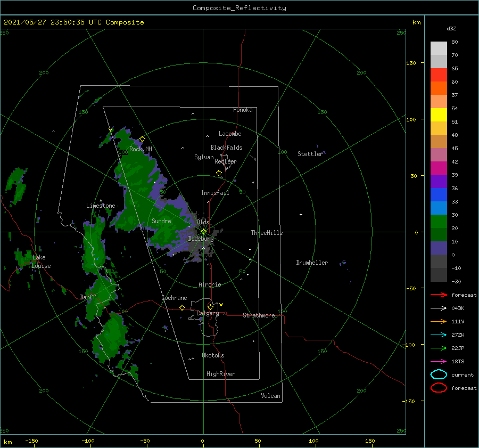This screenshot has width=479, height=448.
Task: Select the Didsbury label
Action: click(201, 239)
